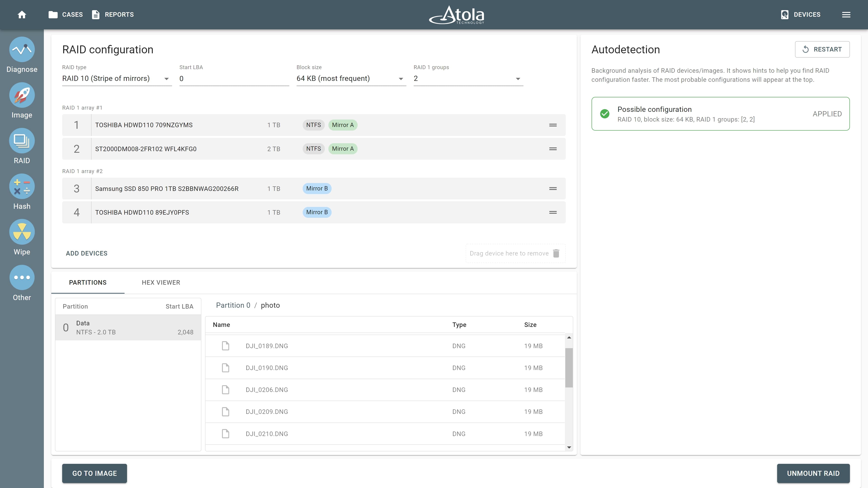Image resolution: width=868 pixels, height=488 pixels.
Task: Go to the home screen icon
Action: 22,14
